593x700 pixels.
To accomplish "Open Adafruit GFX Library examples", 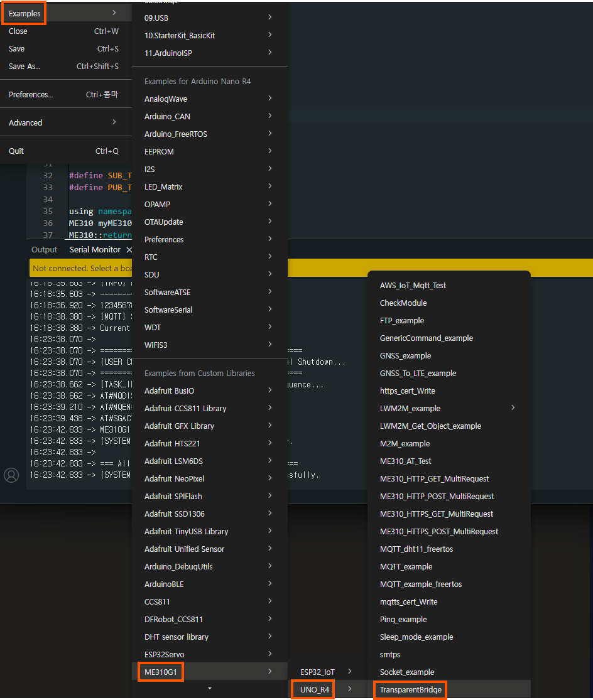I will [209, 426].
